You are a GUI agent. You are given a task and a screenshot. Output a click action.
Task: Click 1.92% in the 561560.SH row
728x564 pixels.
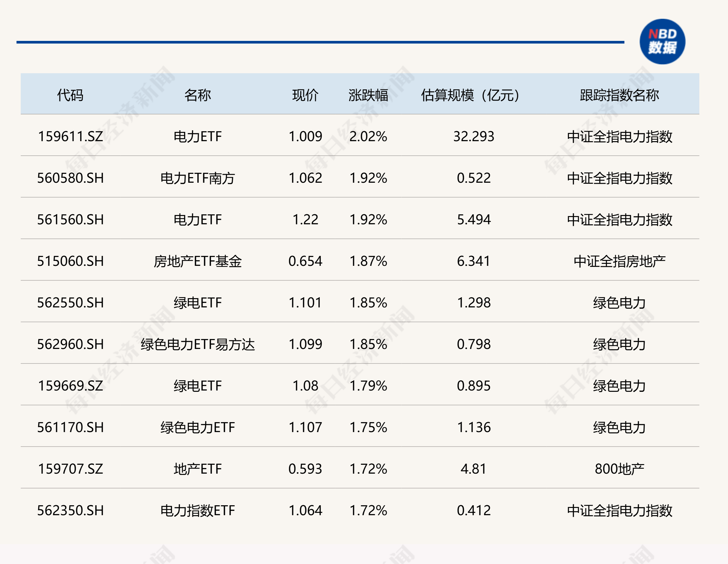(x=368, y=220)
